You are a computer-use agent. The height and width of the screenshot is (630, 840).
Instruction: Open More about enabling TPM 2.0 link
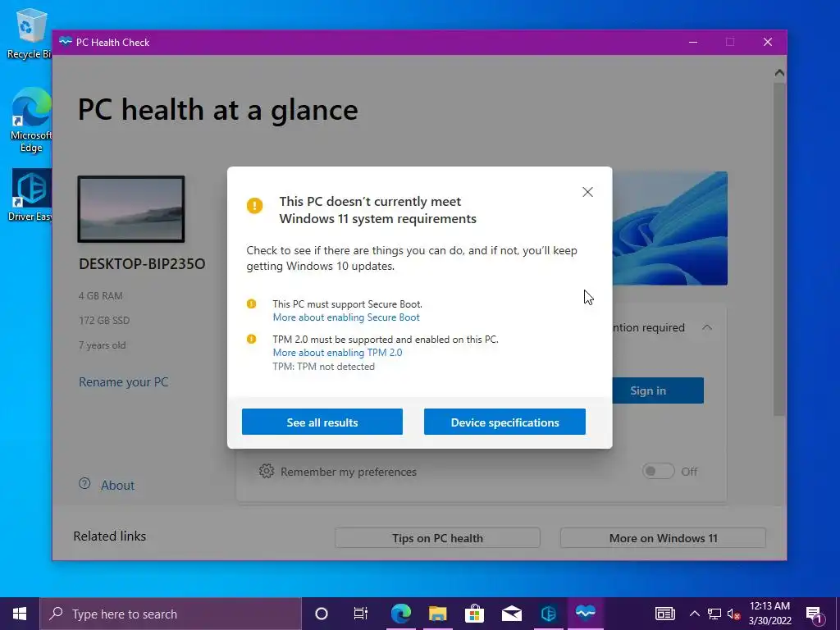click(337, 353)
